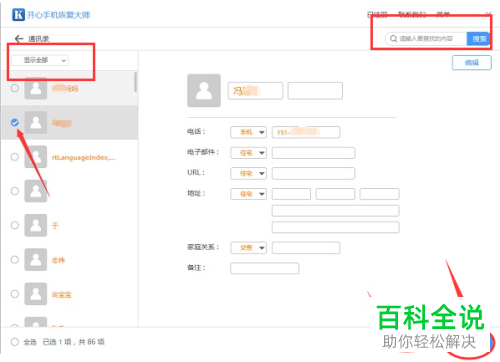Open the 菜单 menu in the title bar
The height and width of the screenshot is (362, 500).
[x=443, y=14]
